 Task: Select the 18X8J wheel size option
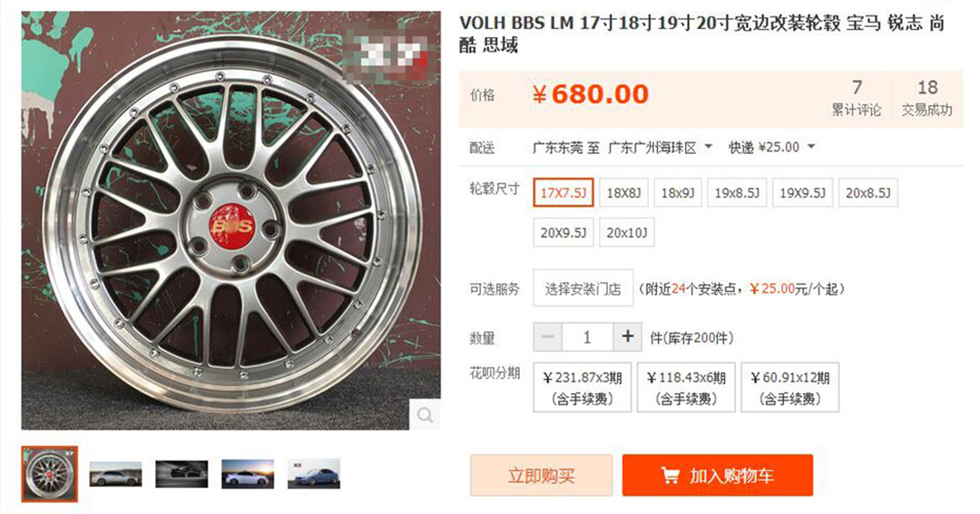623,192
